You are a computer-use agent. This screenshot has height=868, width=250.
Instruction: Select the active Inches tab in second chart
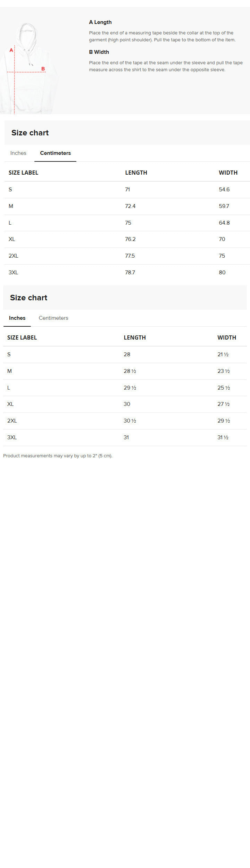click(17, 318)
